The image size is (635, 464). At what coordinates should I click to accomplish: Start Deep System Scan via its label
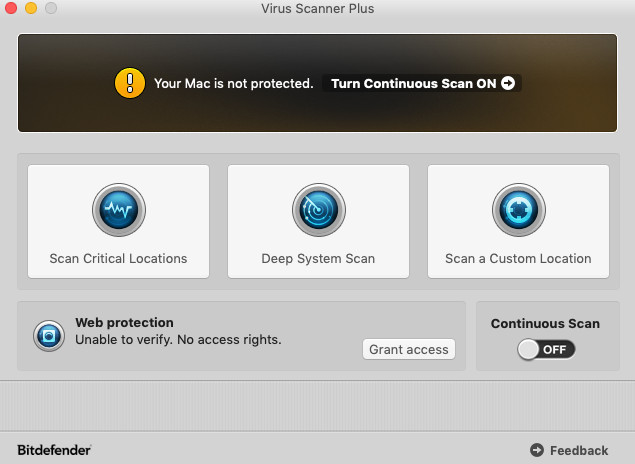[x=318, y=258]
